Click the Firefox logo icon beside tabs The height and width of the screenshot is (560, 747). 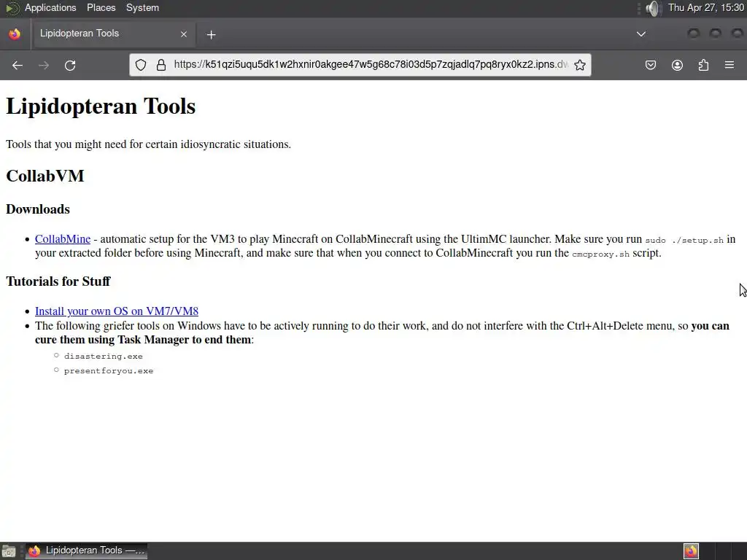pyautogui.click(x=15, y=34)
